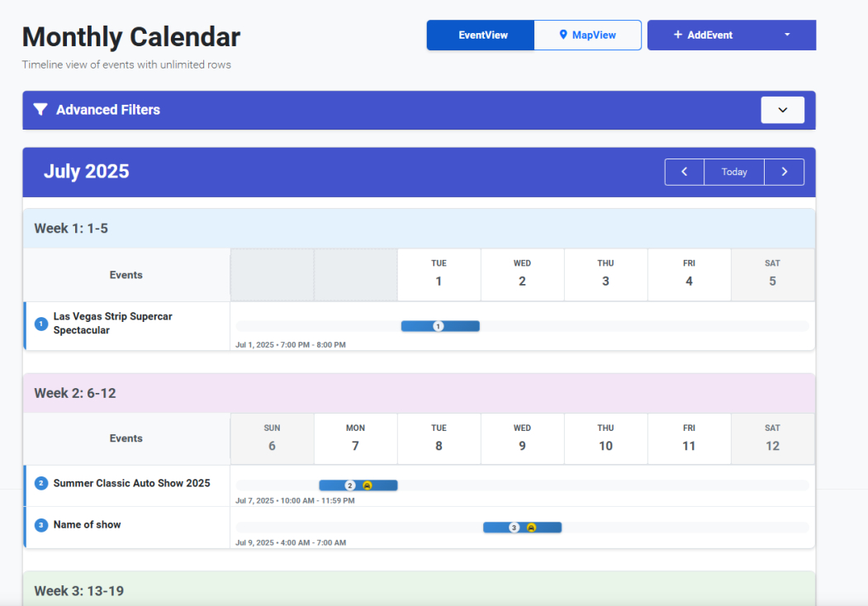Open the dropdown arrow next to Advanced Filters
The image size is (868, 606).
(x=782, y=109)
